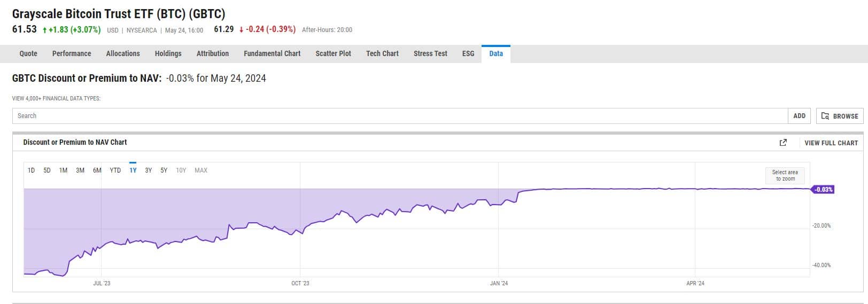Image resolution: width=868 pixels, height=304 pixels.
Task: Click the 61.53 closing price
Action: click(x=25, y=29)
